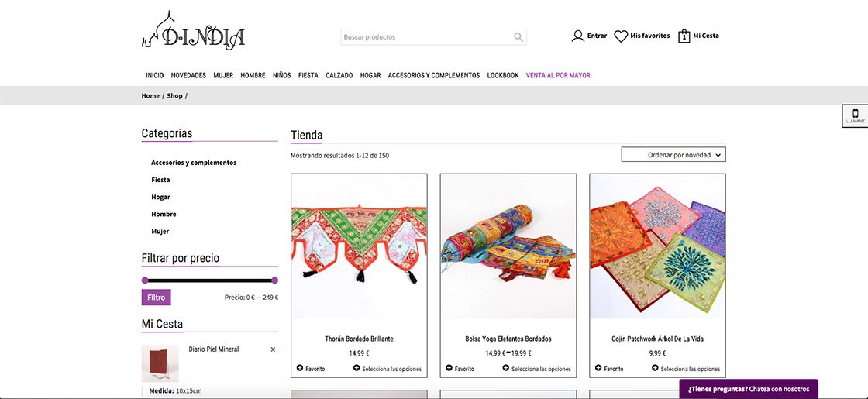The height and width of the screenshot is (399, 868).
Task: Open the FIESTA menu
Action: [308, 75]
